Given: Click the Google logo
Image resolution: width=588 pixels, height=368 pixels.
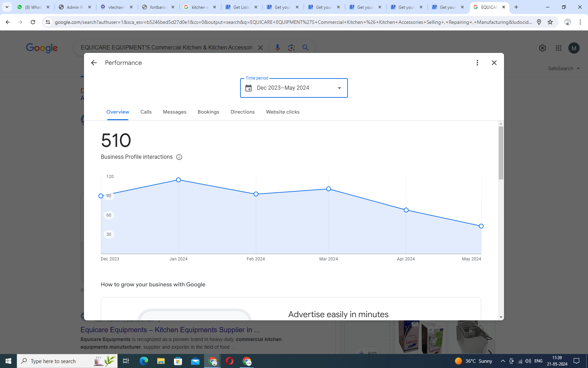Looking at the screenshot, I should point(42,48).
